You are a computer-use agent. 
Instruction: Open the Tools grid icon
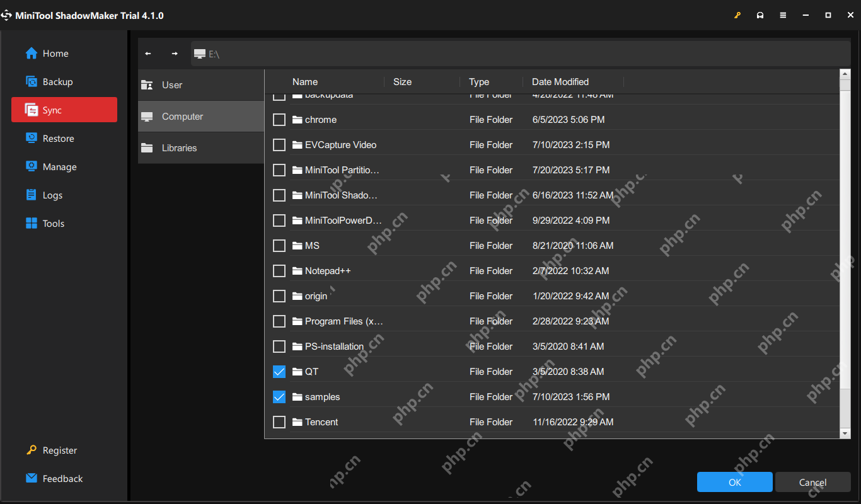pyautogui.click(x=32, y=224)
